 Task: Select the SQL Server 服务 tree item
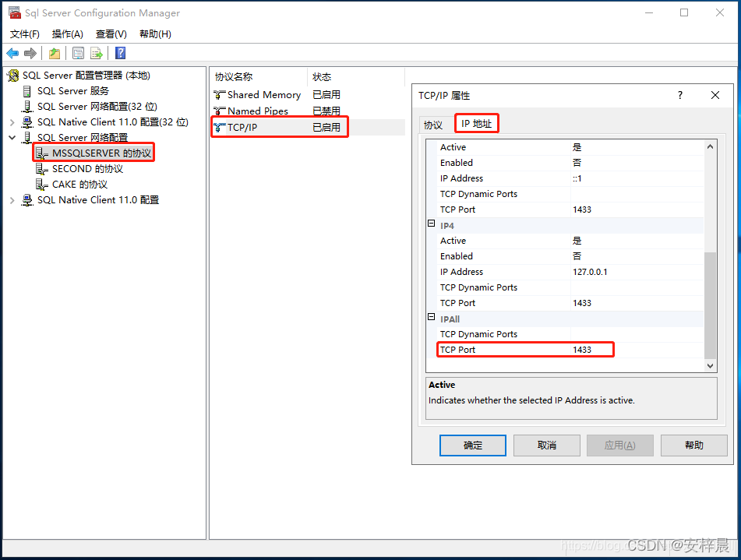[x=72, y=91]
